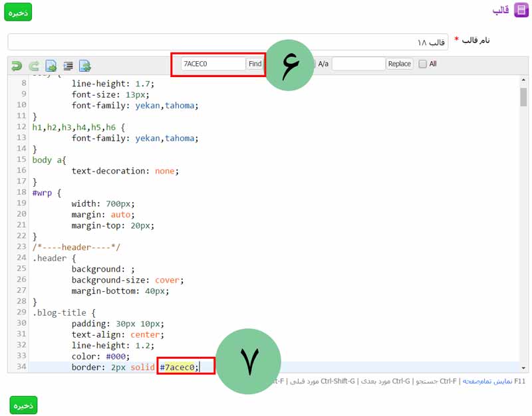Click the code editor scrollbar thumb
Viewport: 532px width, 416px height.
(523, 97)
